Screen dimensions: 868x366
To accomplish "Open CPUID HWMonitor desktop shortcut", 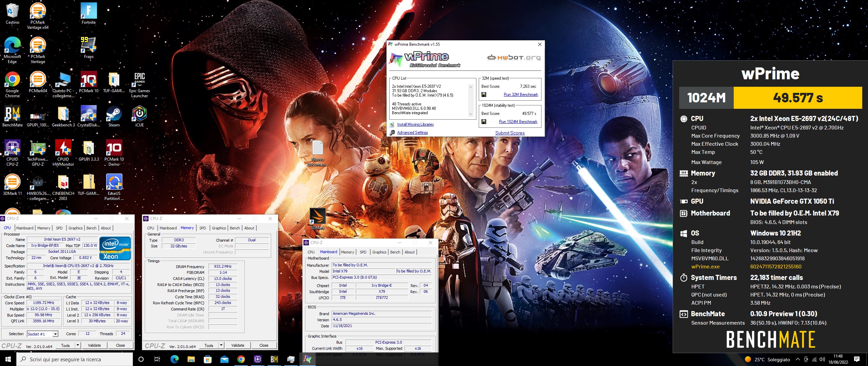I will (x=63, y=153).
